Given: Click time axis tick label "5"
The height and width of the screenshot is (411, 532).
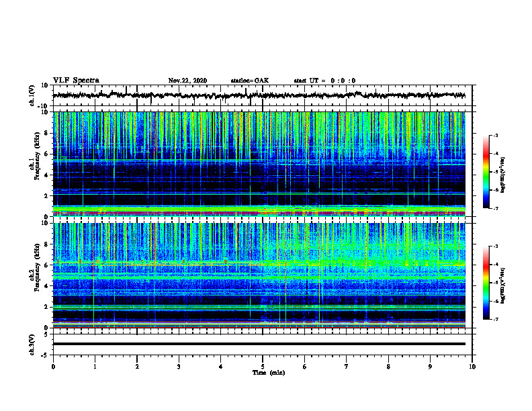Looking at the screenshot, I should pos(263,367).
